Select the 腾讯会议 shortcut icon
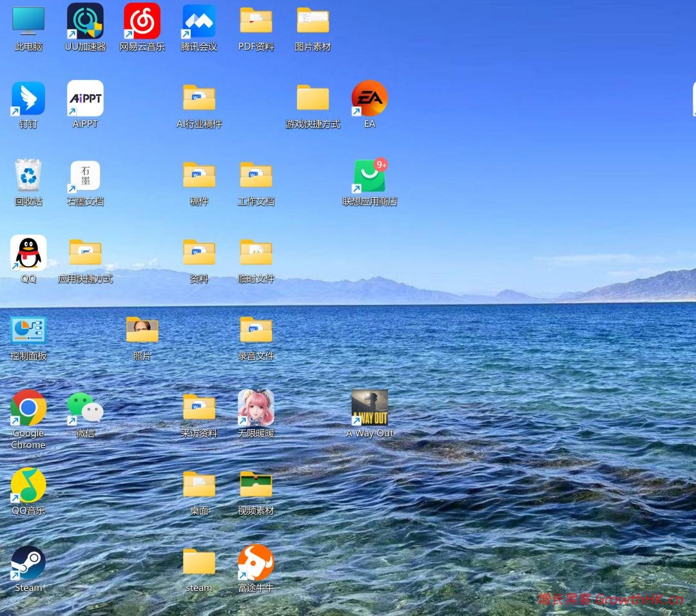This screenshot has width=696, height=616. click(199, 21)
